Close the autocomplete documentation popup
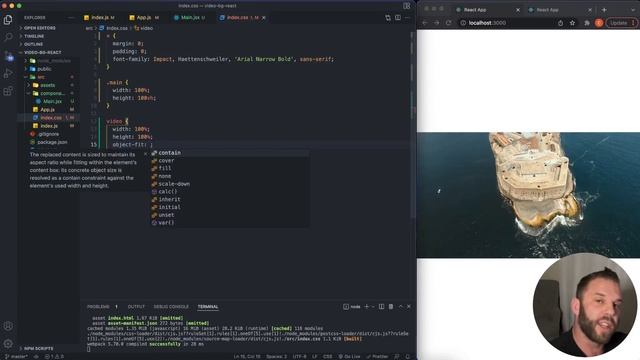The width and height of the screenshot is (640, 360). pyautogui.click(x=145, y=153)
